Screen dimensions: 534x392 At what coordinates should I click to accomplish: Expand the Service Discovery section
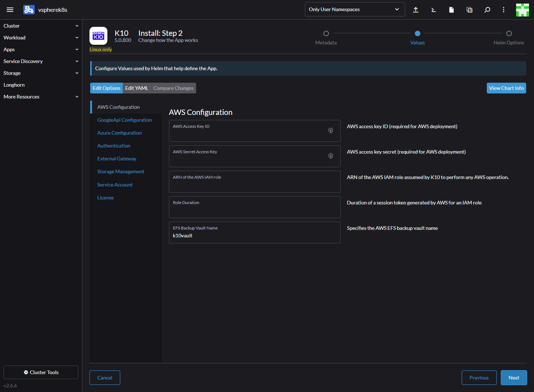pyautogui.click(x=41, y=61)
